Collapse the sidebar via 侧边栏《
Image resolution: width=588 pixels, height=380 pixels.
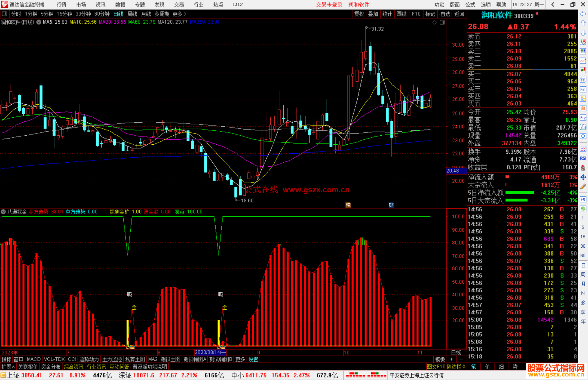click(456, 367)
